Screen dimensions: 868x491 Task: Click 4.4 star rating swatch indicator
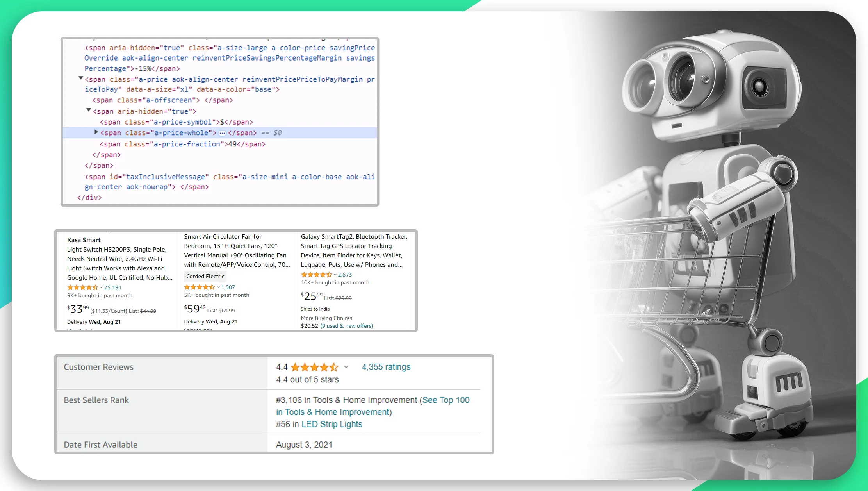tap(315, 367)
